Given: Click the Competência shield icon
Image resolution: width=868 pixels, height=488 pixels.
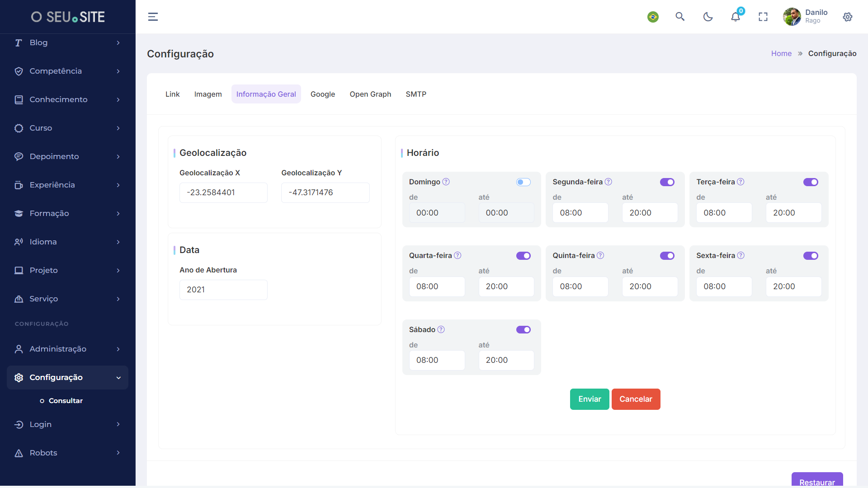Looking at the screenshot, I should (19, 71).
